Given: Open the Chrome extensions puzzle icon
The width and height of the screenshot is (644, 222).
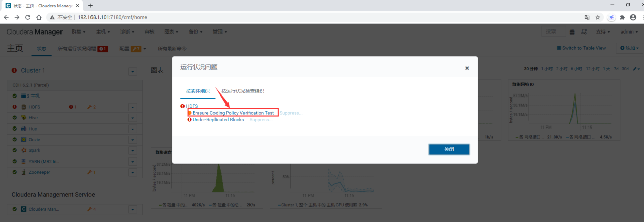Looking at the screenshot, I should tap(622, 17).
